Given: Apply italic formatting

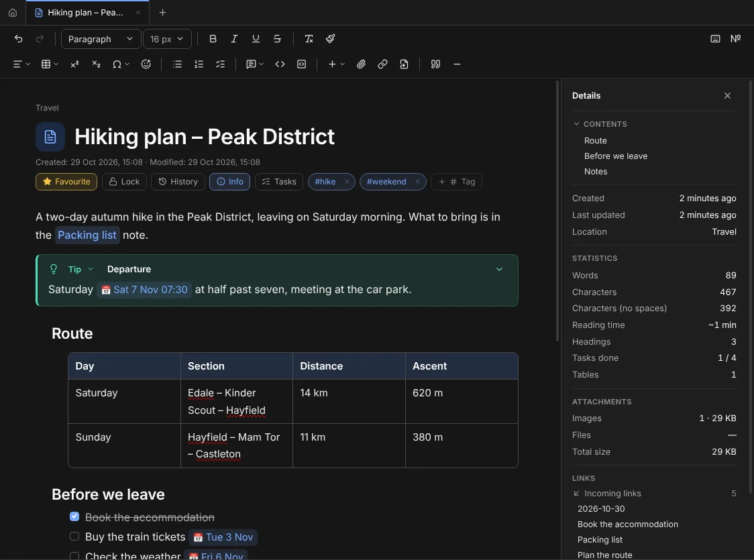Looking at the screenshot, I should [234, 39].
